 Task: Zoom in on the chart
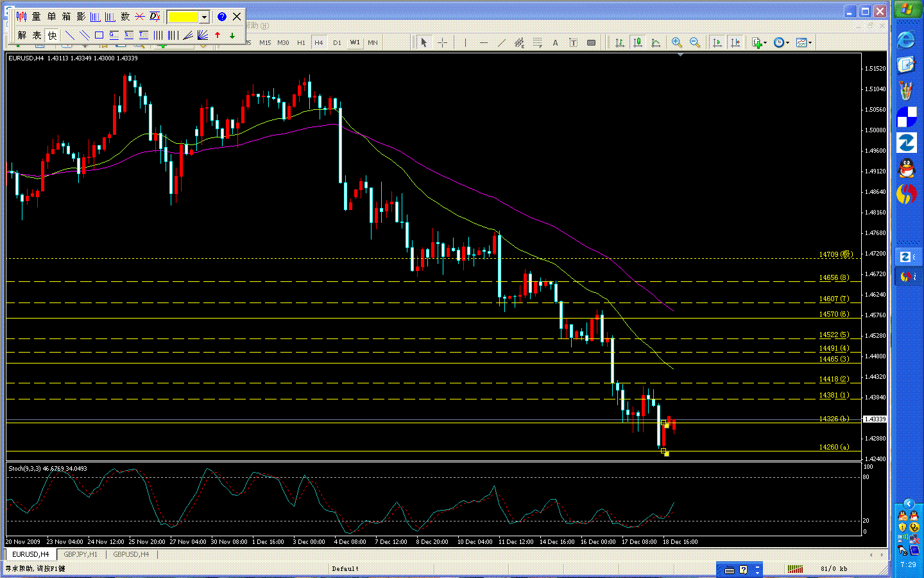click(676, 42)
